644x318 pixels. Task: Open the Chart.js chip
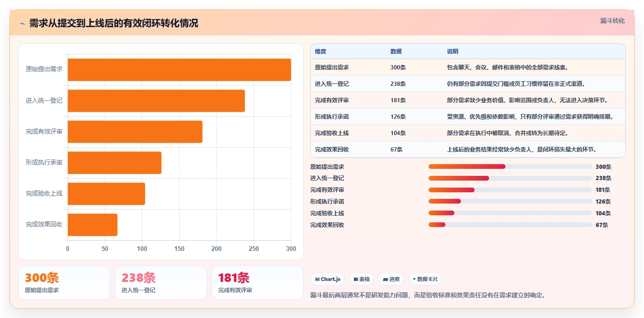point(328,279)
